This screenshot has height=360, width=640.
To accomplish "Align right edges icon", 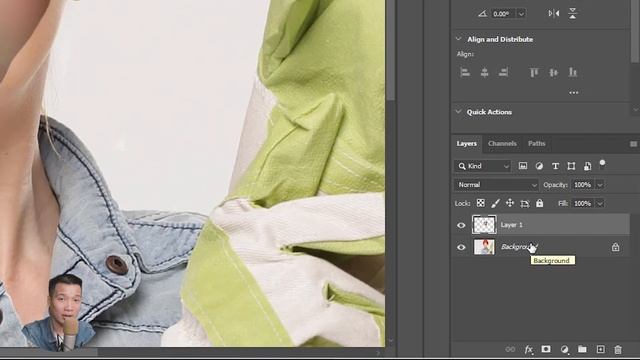I will [x=503, y=72].
